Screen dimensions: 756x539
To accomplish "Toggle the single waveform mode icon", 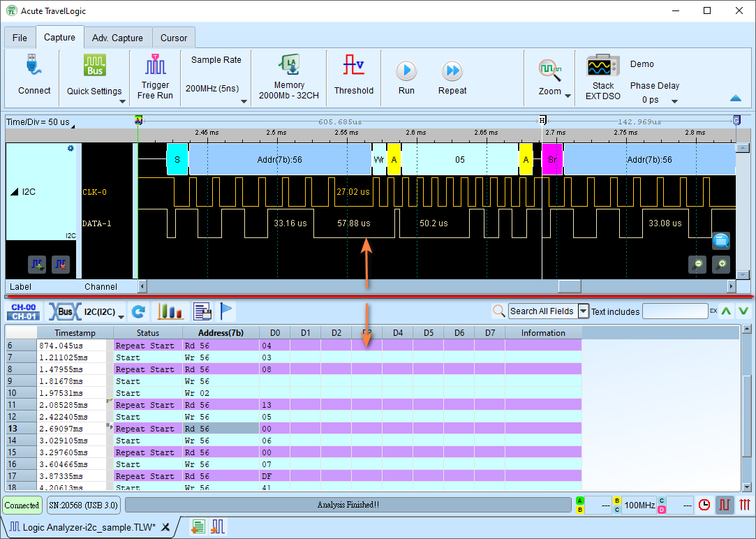I will coord(724,505).
